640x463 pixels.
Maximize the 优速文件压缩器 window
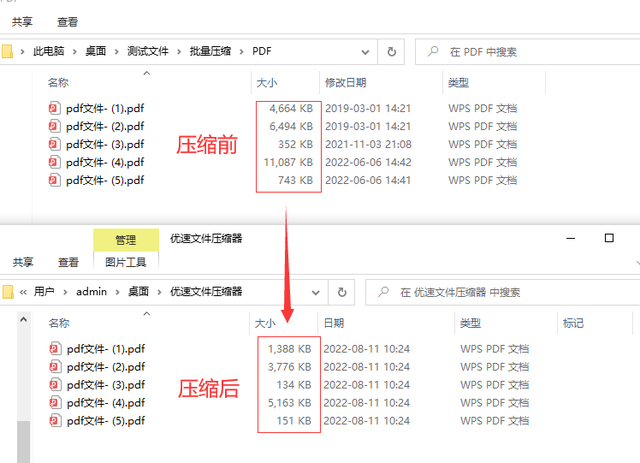[609, 238]
